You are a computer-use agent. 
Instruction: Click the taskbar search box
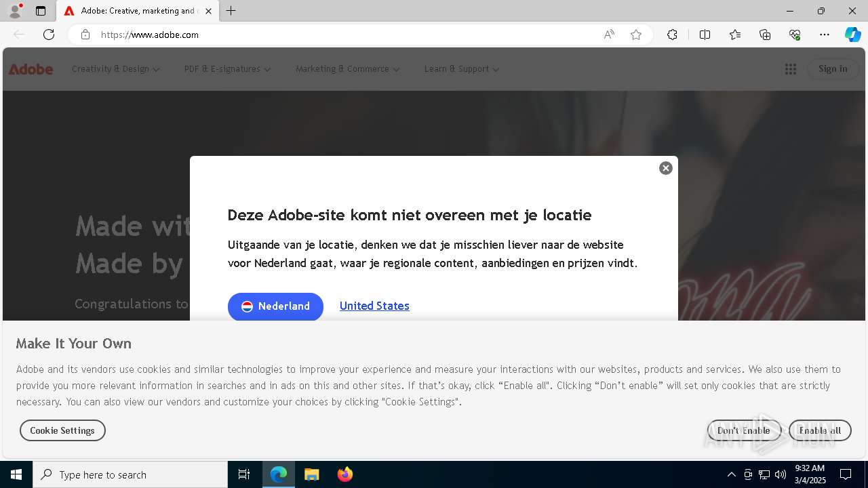pos(130,474)
